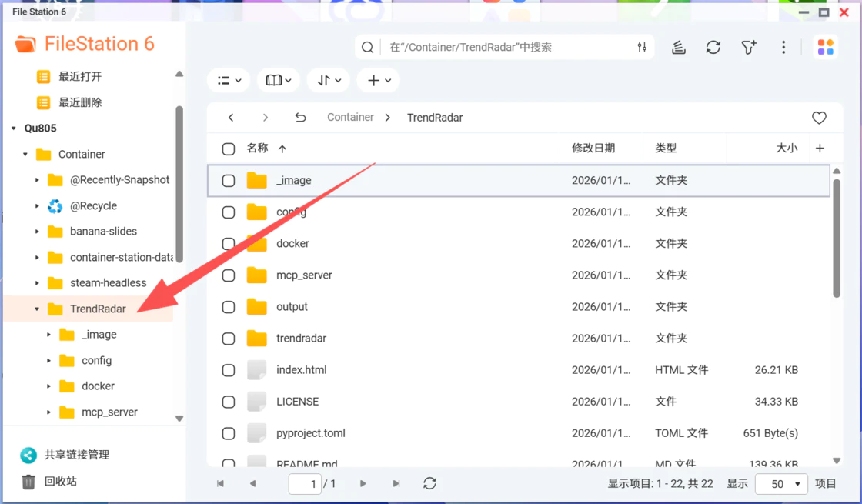The height and width of the screenshot is (504, 862).
Task: Collapse the TrendRadar tree node
Action: click(x=37, y=309)
